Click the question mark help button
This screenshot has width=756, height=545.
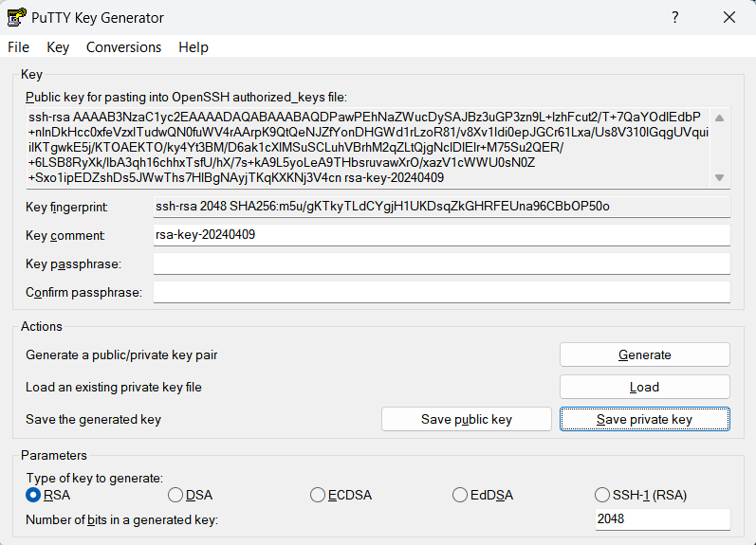[675, 17]
